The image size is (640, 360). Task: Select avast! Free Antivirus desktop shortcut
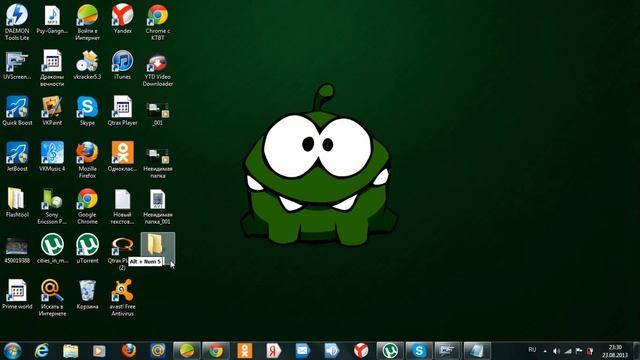point(122,298)
